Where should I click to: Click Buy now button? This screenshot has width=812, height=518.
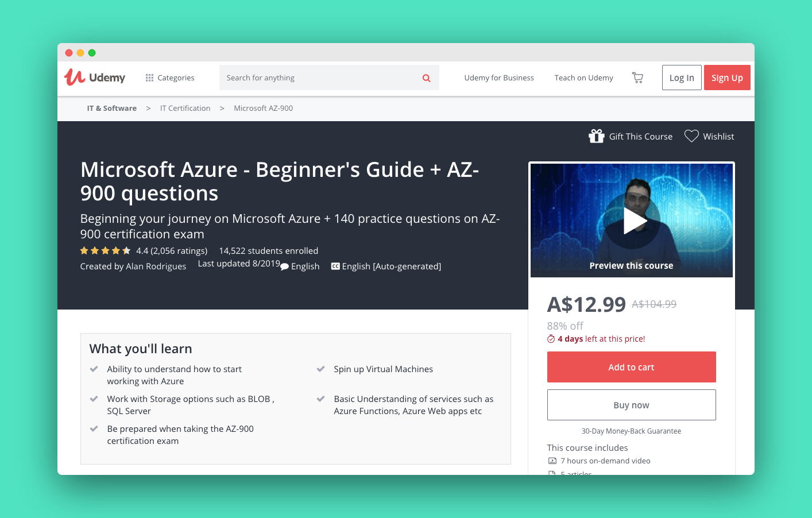632,405
